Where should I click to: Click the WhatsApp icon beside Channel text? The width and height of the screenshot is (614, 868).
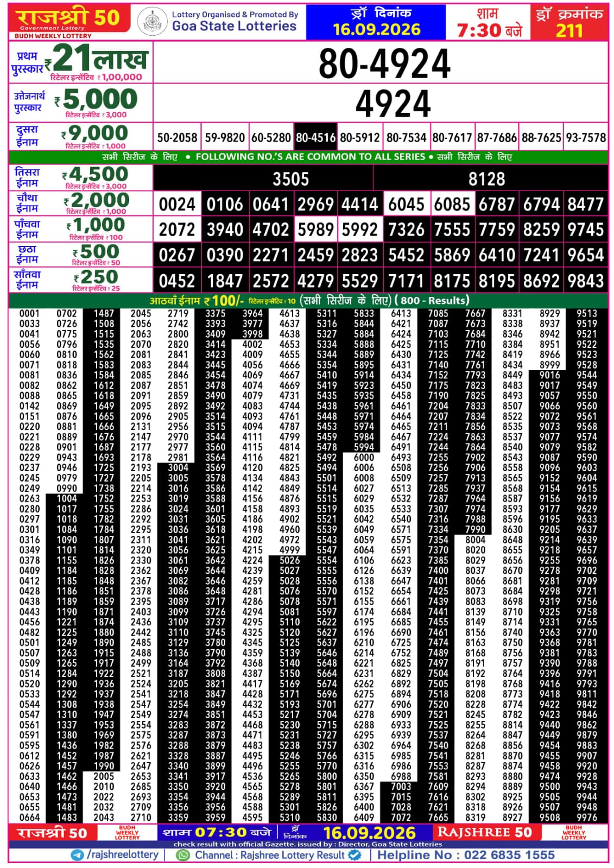pyautogui.click(x=184, y=855)
